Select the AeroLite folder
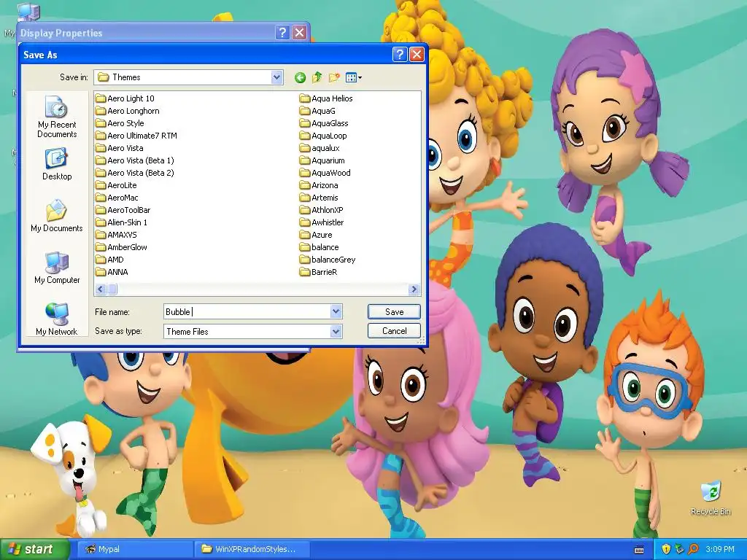 coord(116,185)
